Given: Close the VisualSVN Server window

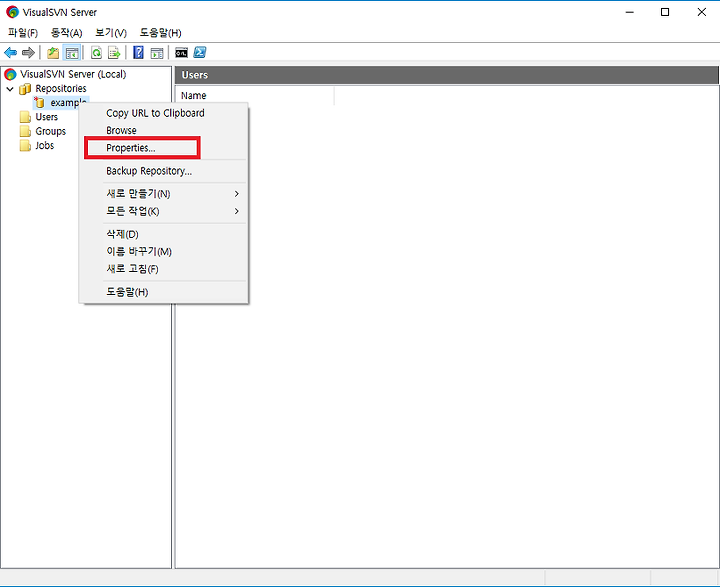Looking at the screenshot, I should click(702, 12).
